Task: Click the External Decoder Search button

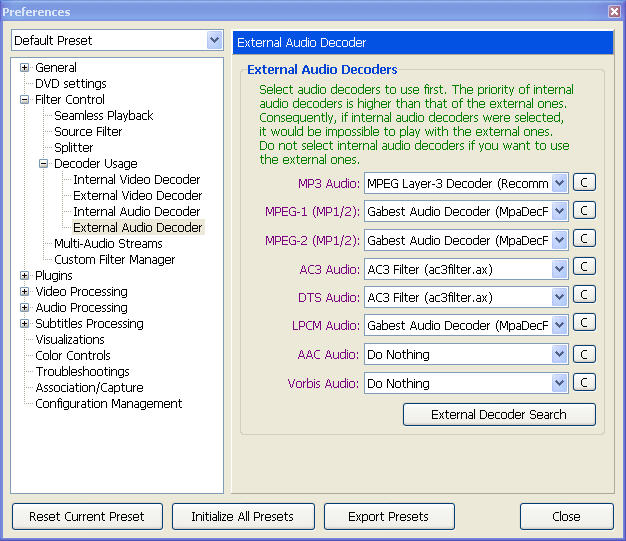Action: point(499,414)
